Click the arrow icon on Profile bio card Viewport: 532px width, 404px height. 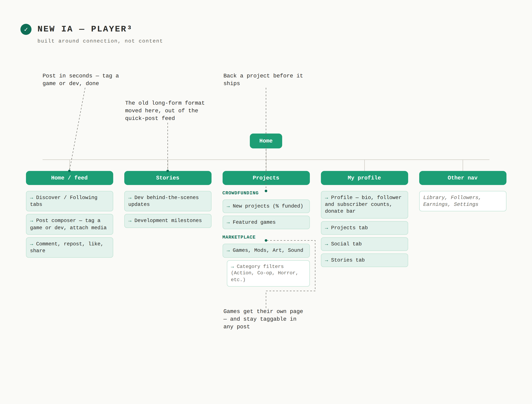(x=326, y=198)
